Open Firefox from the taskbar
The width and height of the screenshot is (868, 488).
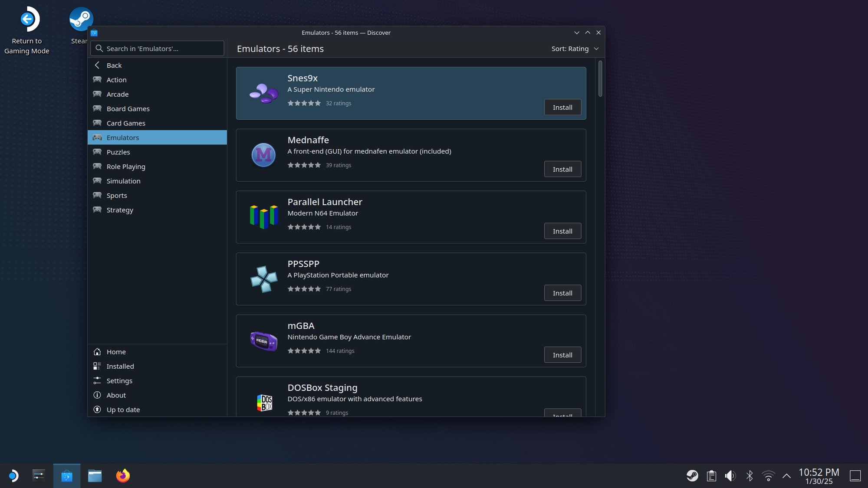[123, 476]
